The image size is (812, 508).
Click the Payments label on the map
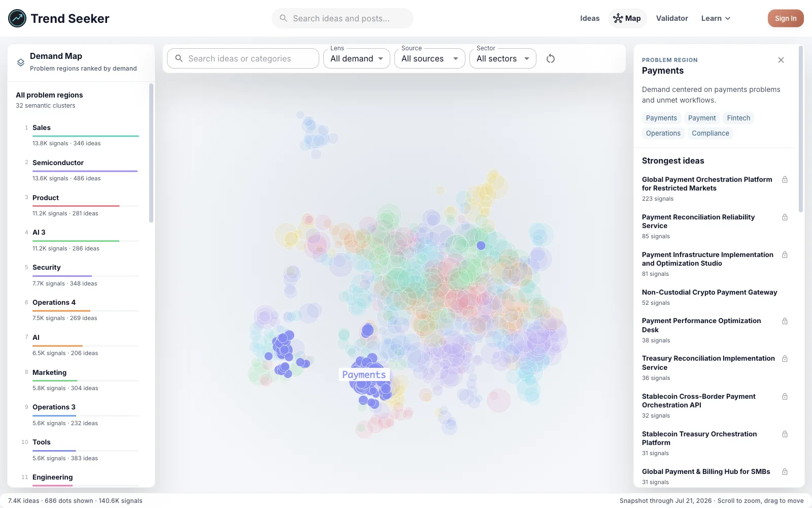tap(364, 375)
